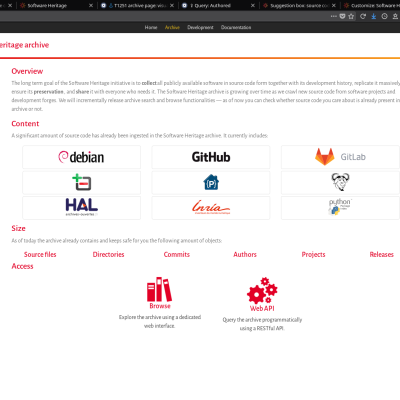Click the 'Explore the archive using a dedicated' text
400x400 pixels.
point(160,317)
